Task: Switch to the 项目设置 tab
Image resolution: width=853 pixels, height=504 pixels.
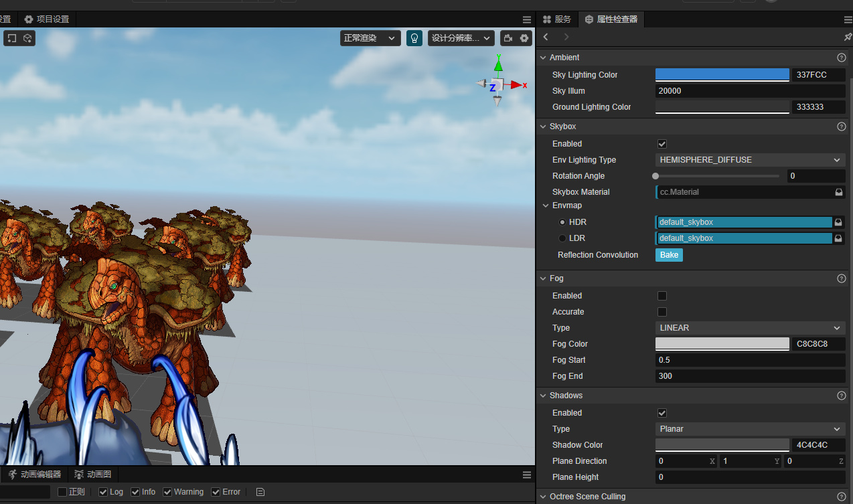Action: coord(47,19)
